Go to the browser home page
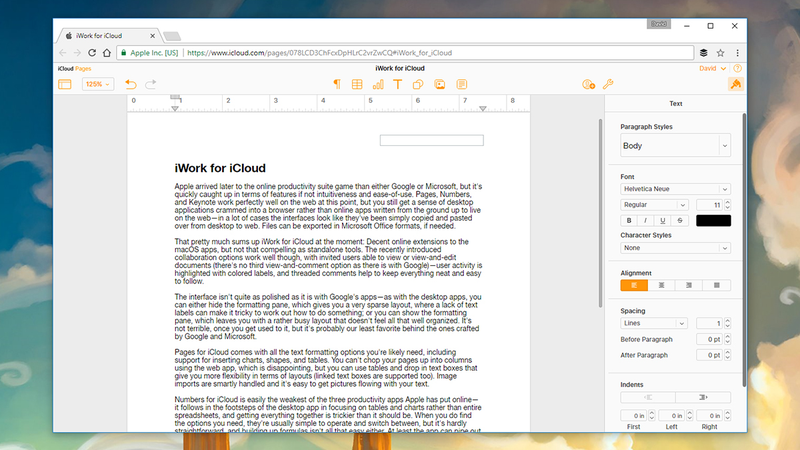Image resolution: width=800 pixels, height=450 pixels. 107,53
